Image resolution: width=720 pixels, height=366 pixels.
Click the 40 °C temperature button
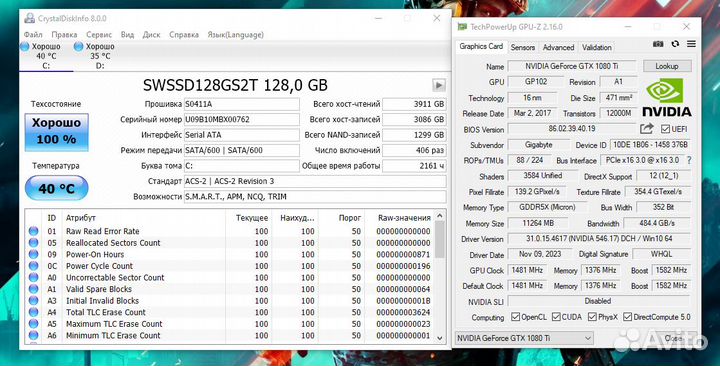point(56,188)
